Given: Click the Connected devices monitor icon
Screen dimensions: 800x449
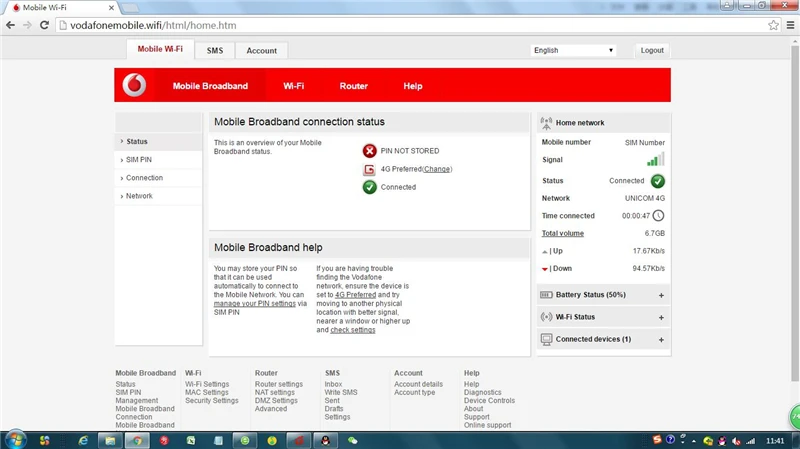Looking at the screenshot, I should pos(546,339).
